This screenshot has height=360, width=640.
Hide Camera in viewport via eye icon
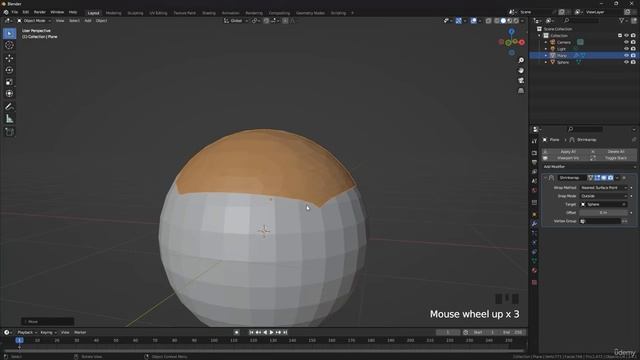pos(627,42)
